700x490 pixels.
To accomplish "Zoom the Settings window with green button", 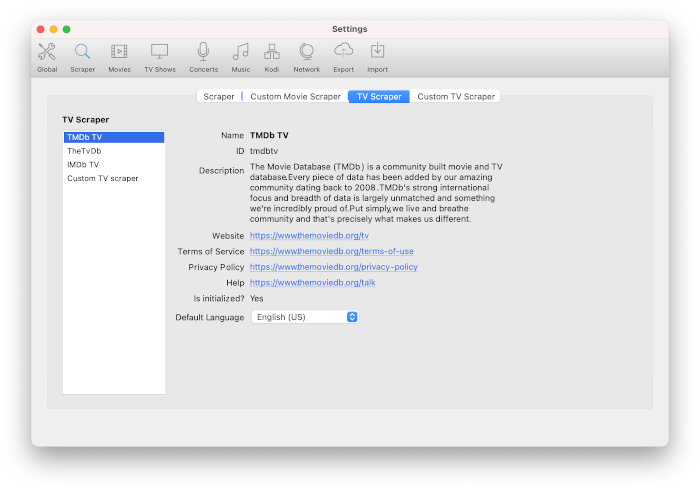I will pos(67,29).
